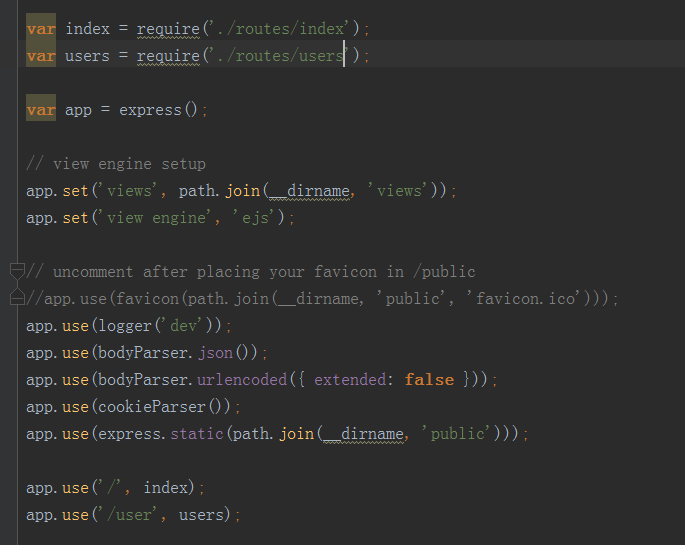Click 'app' variable name in var declaration

[78, 110]
